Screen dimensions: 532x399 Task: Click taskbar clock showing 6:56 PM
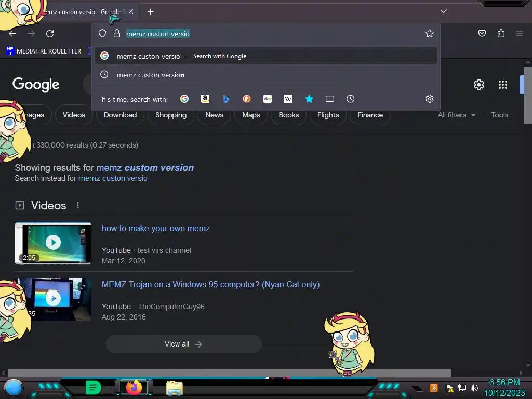pyautogui.click(x=504, y=388)
